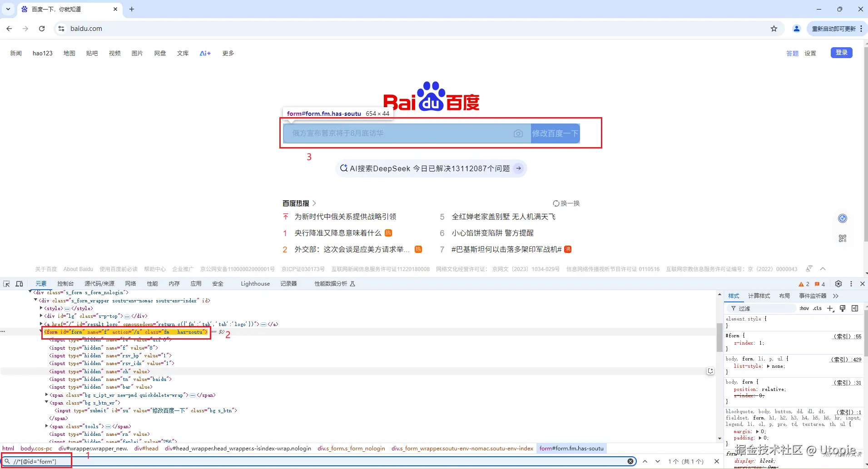
Task: Show the warnings count in DevTools
Action: [804, 284]
